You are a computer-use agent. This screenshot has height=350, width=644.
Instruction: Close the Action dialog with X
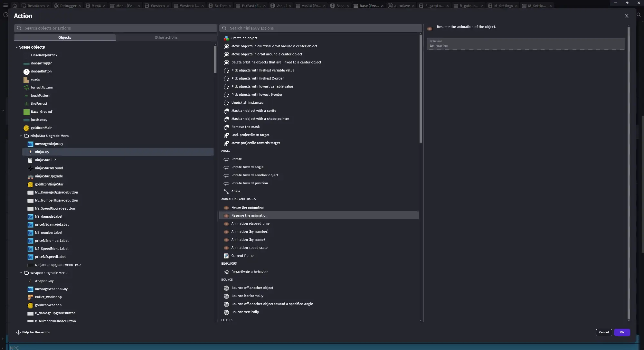click(x=626, y=16)
